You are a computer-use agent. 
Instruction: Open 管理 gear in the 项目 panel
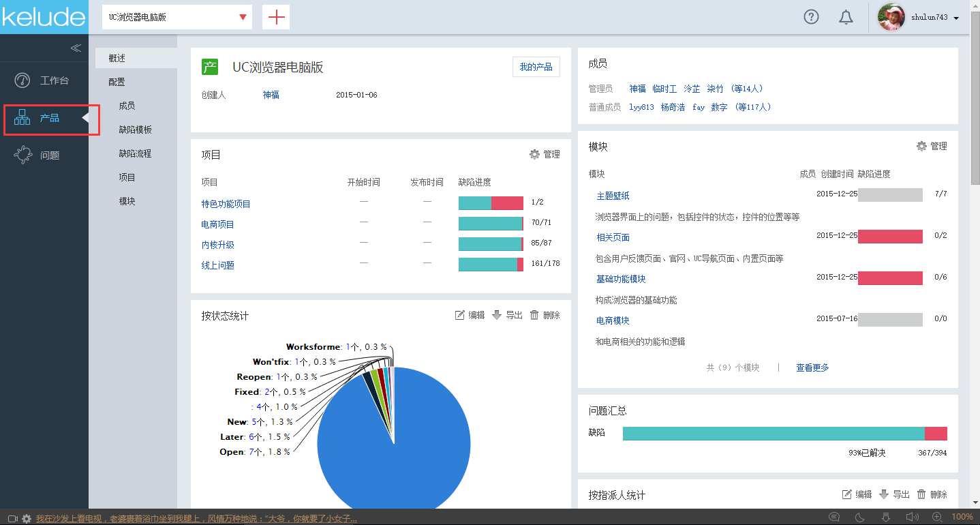[545, 155]
